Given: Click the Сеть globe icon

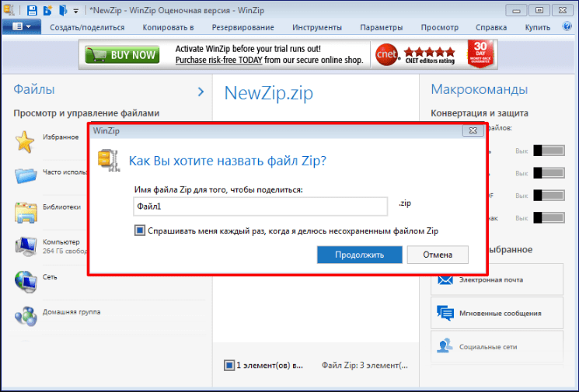Looking at the screenshot, I should pos(26,280).
